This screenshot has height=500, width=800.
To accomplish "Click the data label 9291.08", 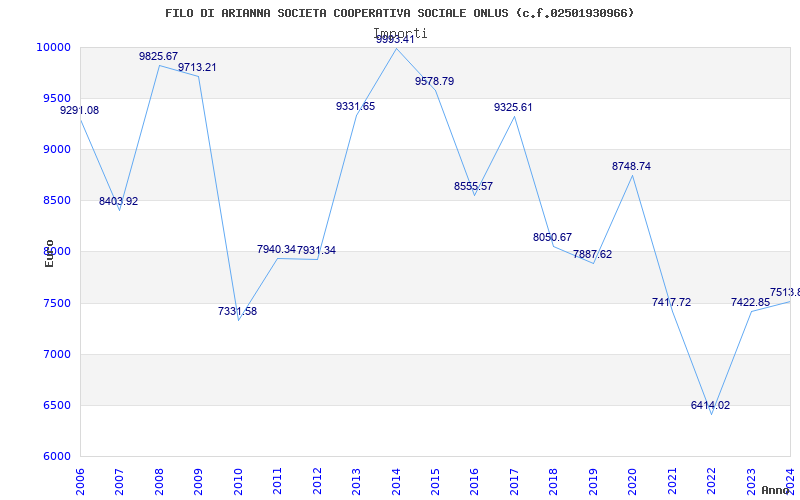I will pos(80,110).
